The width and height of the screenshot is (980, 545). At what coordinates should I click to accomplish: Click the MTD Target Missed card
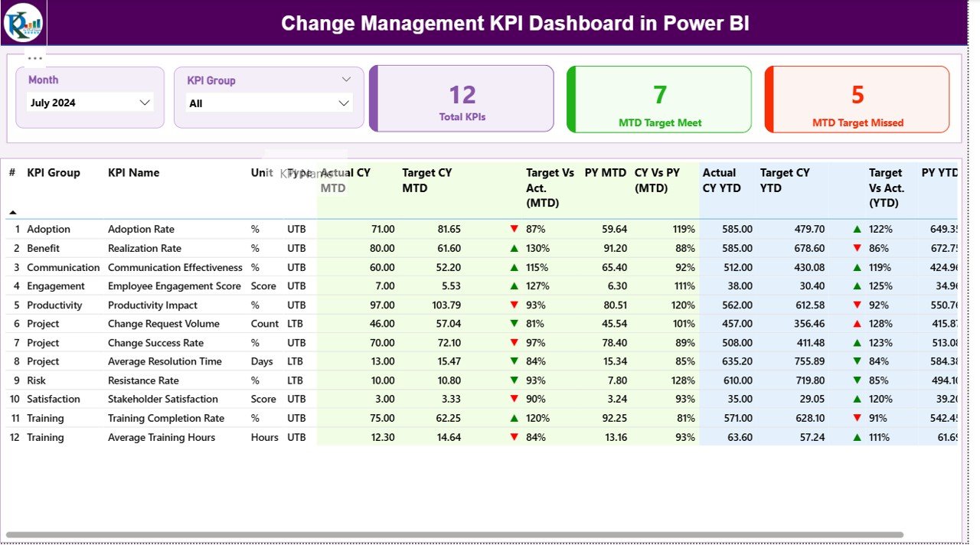857,100
